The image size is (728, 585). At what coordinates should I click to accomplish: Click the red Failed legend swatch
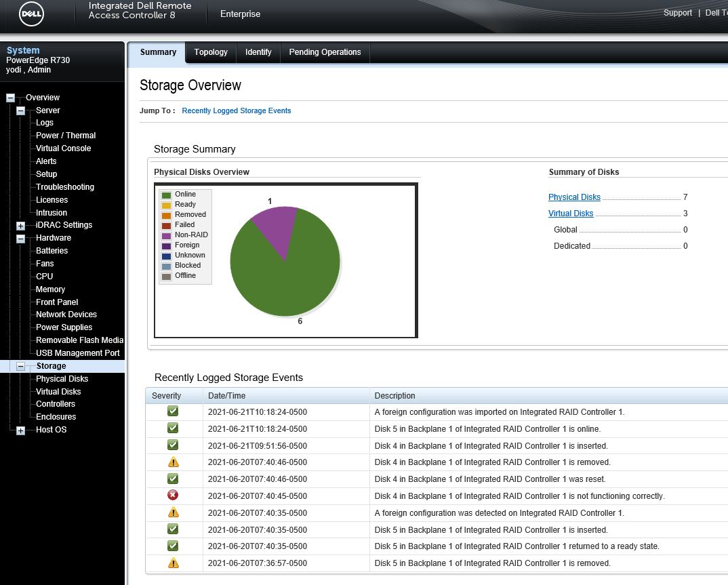click(x=166, y=225)
